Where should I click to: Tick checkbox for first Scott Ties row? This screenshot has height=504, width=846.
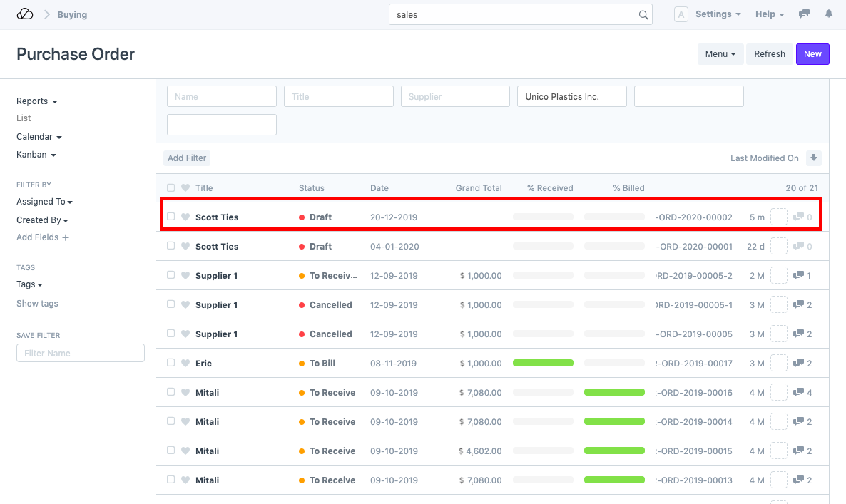pyautogui.click(x=170, y=217)
